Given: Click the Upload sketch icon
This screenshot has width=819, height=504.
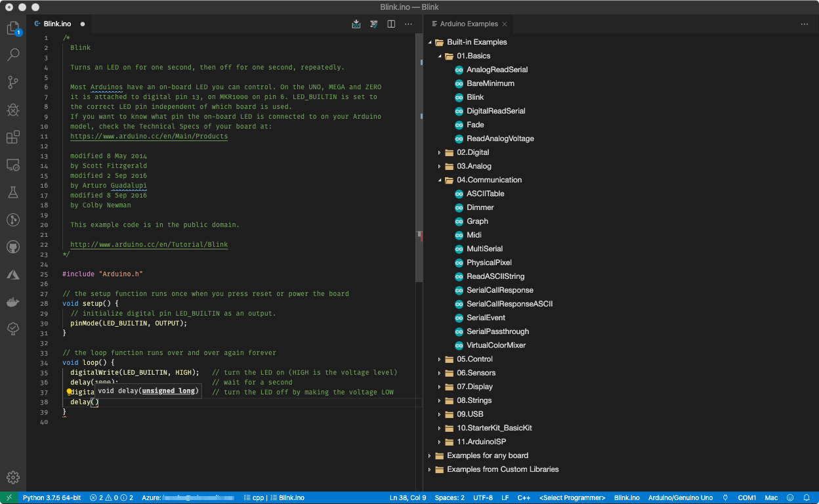Looking at the screenshot, I should pos(356,24).
